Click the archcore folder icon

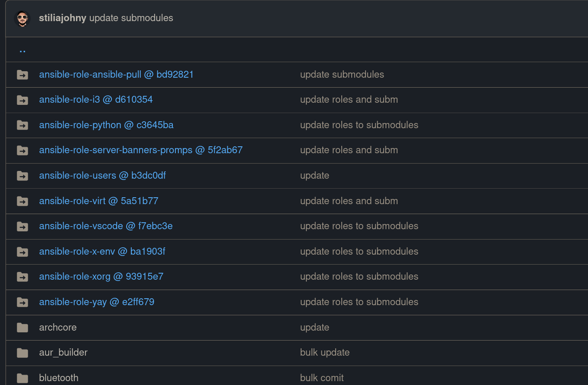click(22, 328)
